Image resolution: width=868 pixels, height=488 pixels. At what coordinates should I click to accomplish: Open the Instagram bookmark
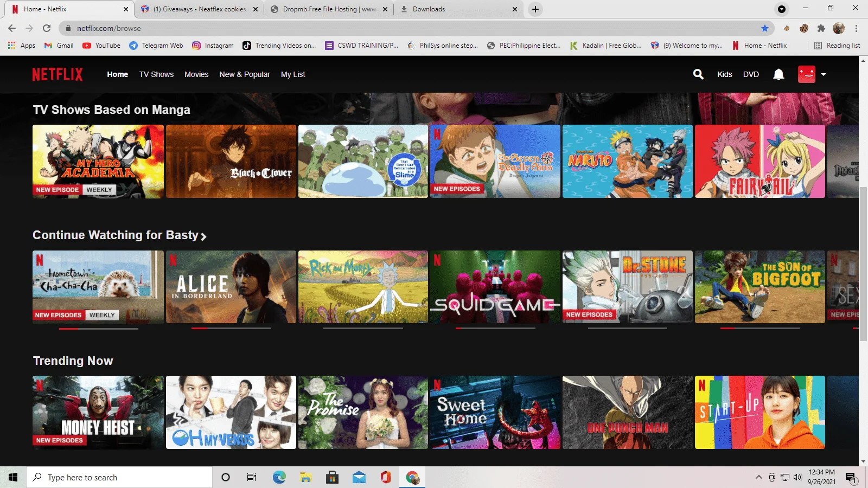213,46
